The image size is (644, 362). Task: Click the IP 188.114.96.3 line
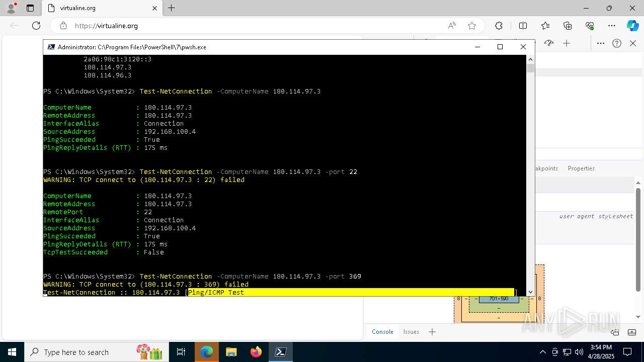(x=107, y=75)
